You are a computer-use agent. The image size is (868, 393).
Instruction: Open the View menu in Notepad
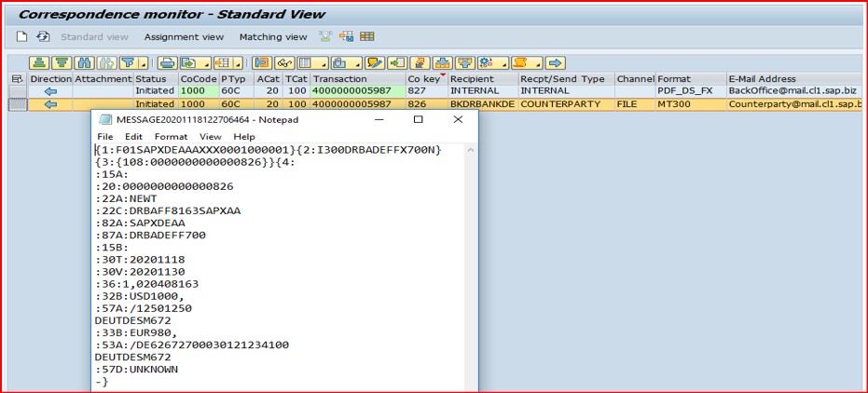tap(211, 137)
